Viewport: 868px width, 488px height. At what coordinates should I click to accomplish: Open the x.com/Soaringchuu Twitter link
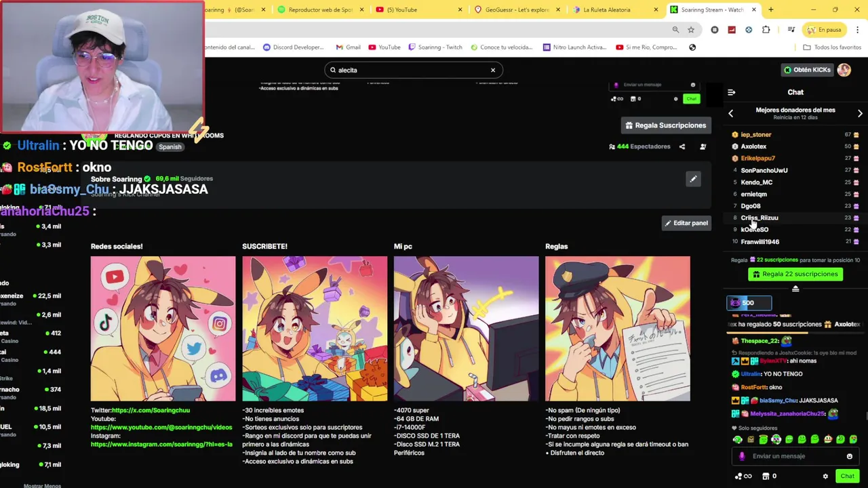click(x=151, y=410)
